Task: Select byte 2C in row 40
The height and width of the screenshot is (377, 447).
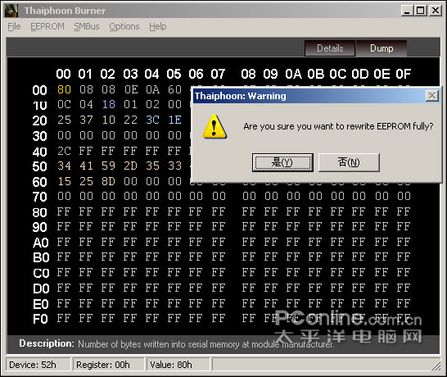Action: tap(64, 151)
